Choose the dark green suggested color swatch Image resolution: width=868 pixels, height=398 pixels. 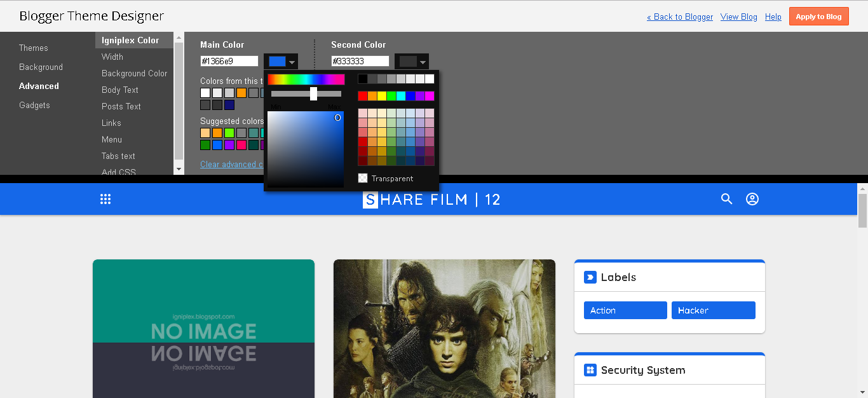pyautogui.click(x=205, y=145)
